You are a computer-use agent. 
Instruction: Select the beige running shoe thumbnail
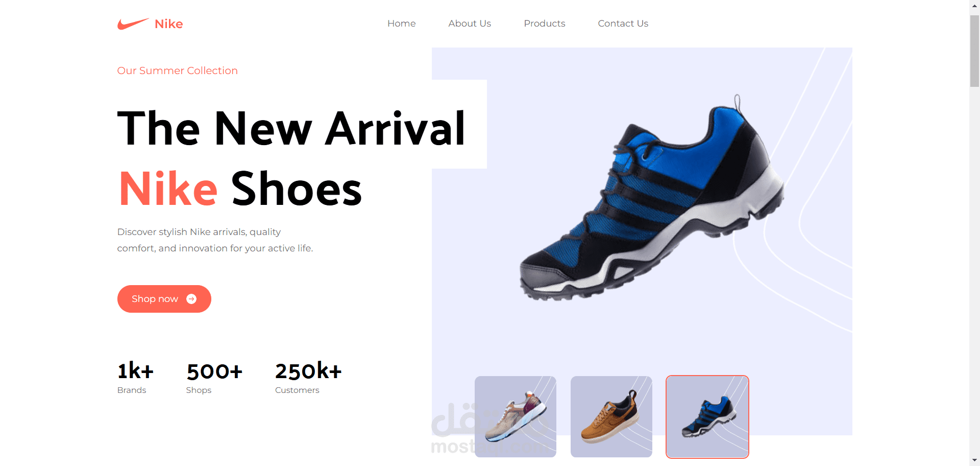tap(516, 416)
